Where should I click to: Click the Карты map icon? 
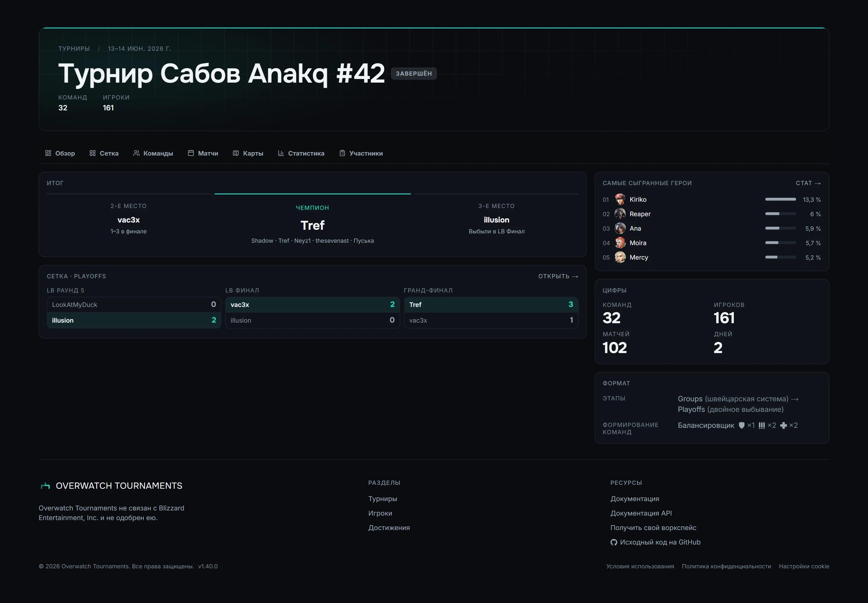pos(236,153)
